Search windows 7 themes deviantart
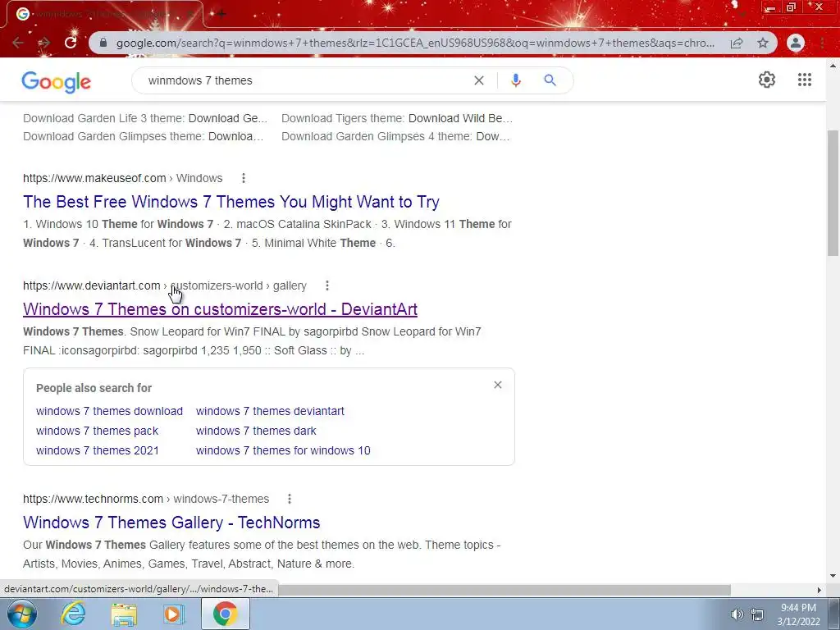The image size is (840, 630). [270, 412]
